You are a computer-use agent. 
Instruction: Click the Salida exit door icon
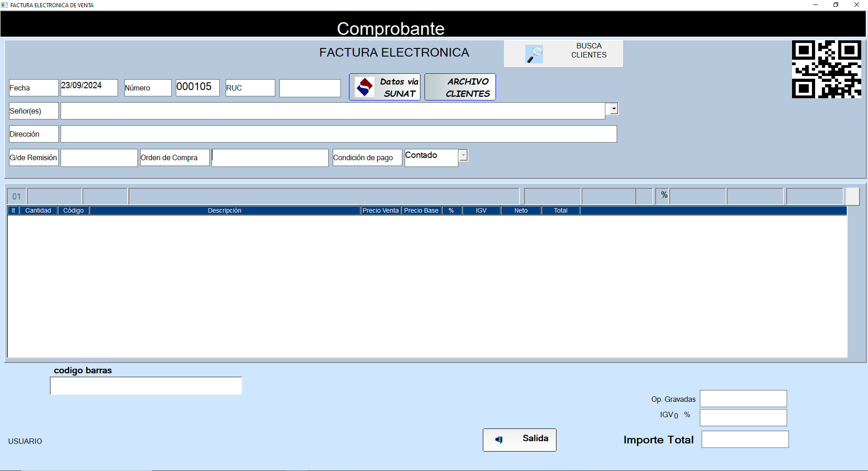(499, 440)
